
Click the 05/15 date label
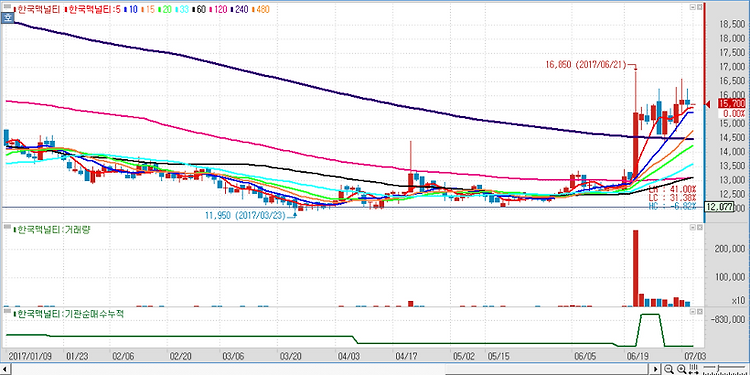tap(499, 356)
